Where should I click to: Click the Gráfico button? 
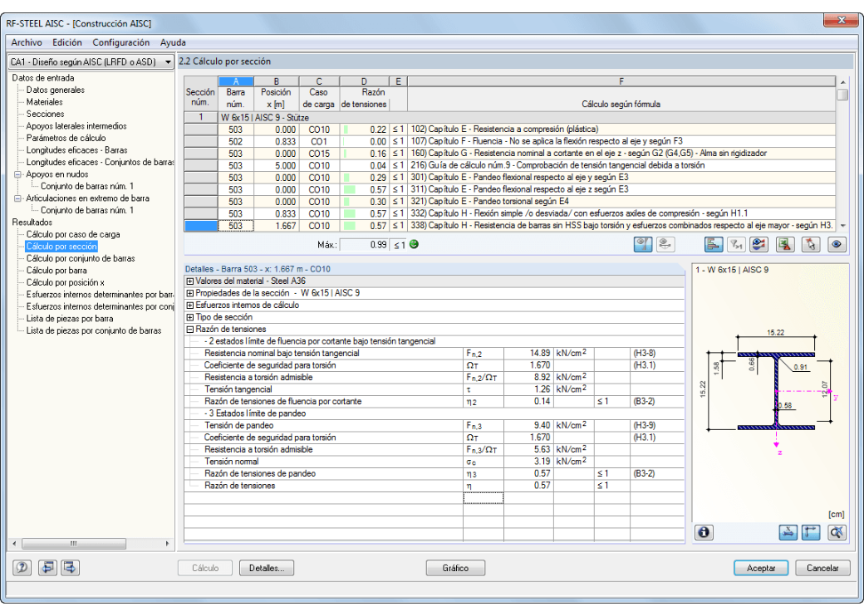click(456, 568)
